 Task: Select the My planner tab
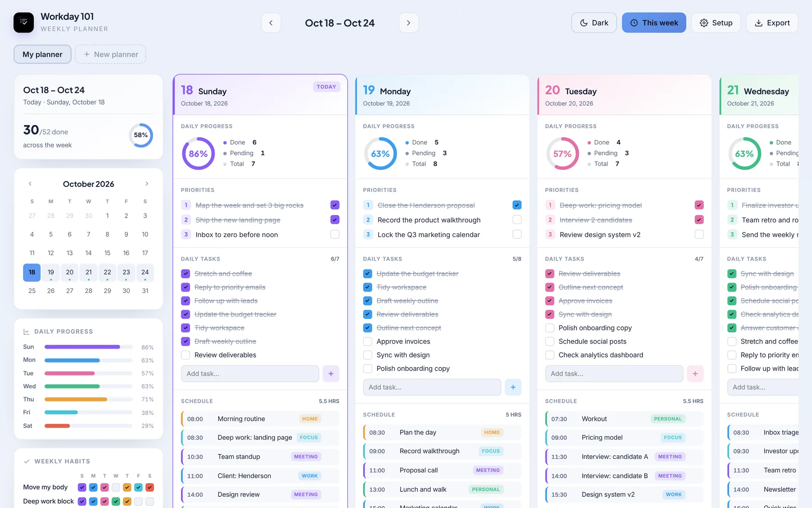point(42,54)
